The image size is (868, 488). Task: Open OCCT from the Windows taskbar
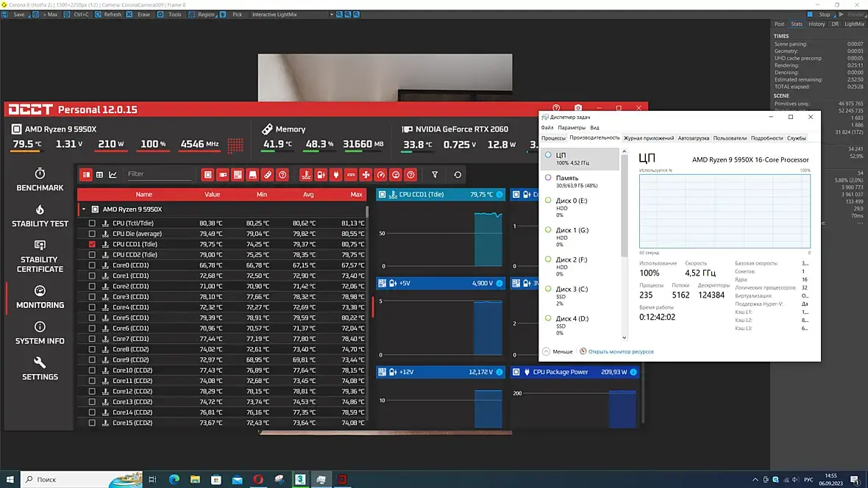click(342, 479)
